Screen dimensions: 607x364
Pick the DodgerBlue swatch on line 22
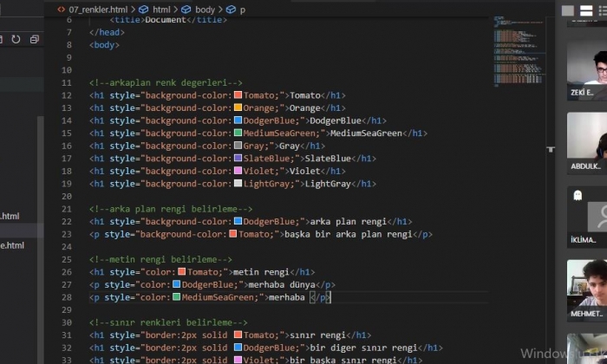click(x=238, y=222)
